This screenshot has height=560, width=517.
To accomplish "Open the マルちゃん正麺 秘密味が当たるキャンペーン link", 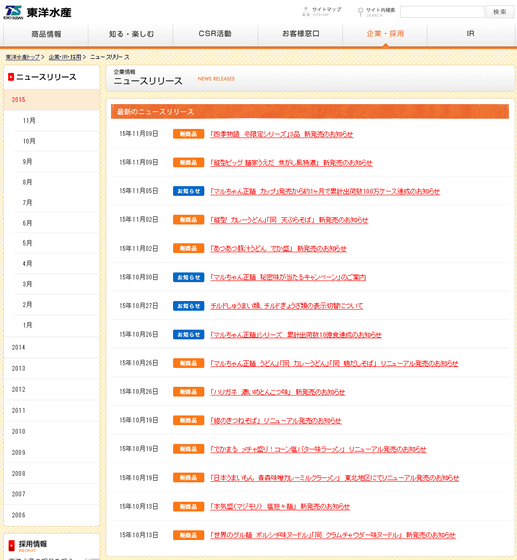I will coord(288,277).
